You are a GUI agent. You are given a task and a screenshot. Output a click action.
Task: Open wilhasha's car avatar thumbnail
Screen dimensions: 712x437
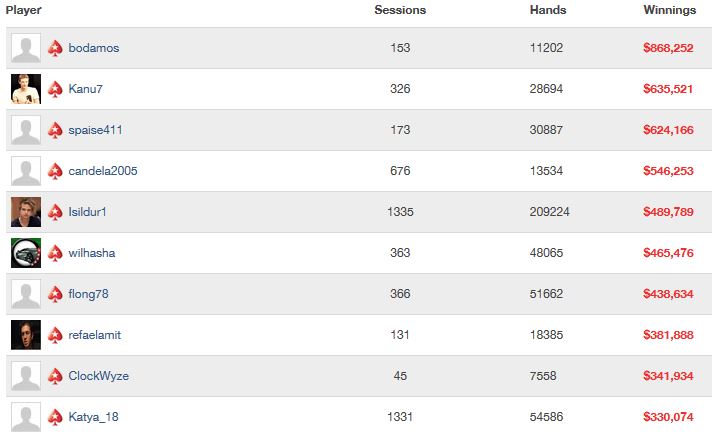[26, 253]
